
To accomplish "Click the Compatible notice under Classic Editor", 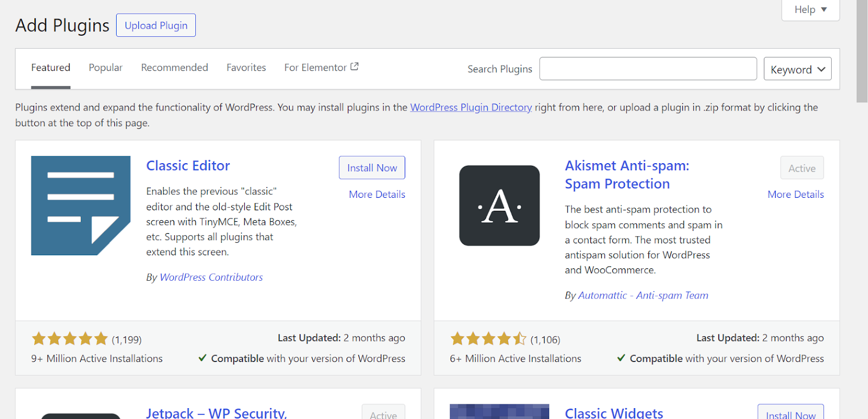I will (x=302, y=358).
